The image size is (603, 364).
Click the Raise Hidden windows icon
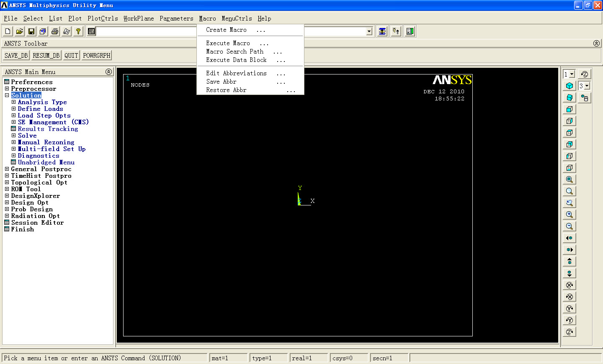[382, 31]
